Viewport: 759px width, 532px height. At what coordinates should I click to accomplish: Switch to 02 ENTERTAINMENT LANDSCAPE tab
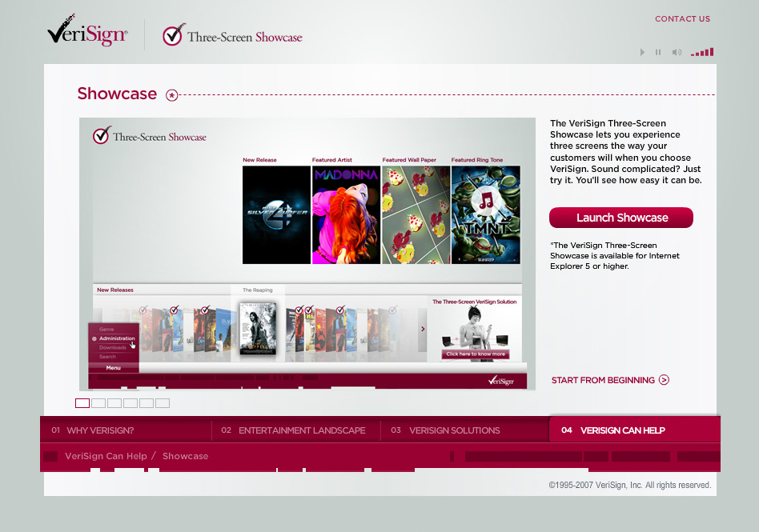pos(293,430)
